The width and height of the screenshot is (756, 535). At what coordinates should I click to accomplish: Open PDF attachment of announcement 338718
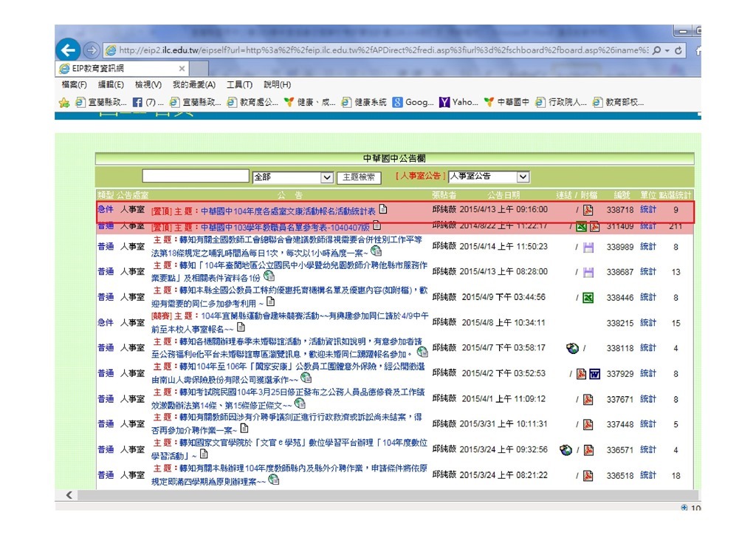click(588, 210)
